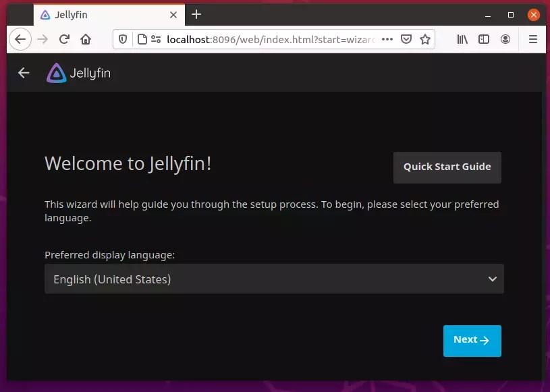Viewport: 550px width, 392px height.
Task: Open a new browser tab
Action: click(196, 14)
